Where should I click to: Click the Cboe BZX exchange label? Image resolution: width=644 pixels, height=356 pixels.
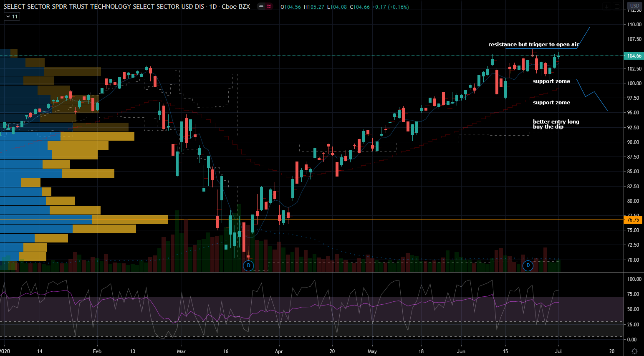(236, 7)
